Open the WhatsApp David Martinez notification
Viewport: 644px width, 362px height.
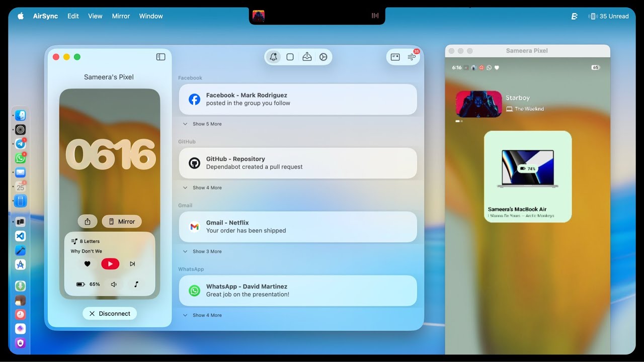point(298,291)
